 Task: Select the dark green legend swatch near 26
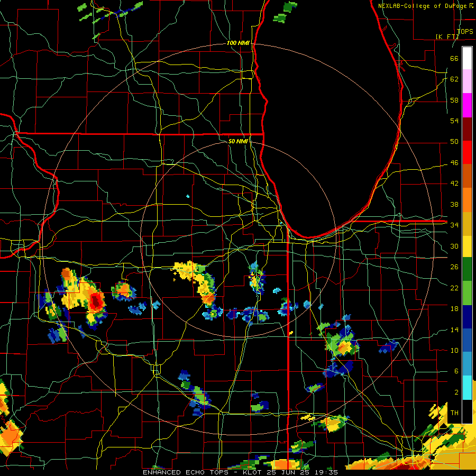[467, 269]
